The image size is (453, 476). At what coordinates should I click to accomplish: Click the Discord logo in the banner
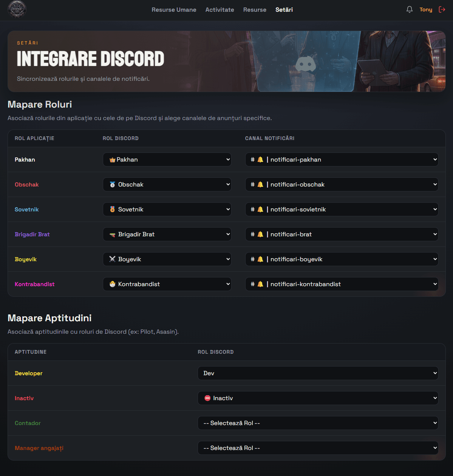[x=306, y=63]
